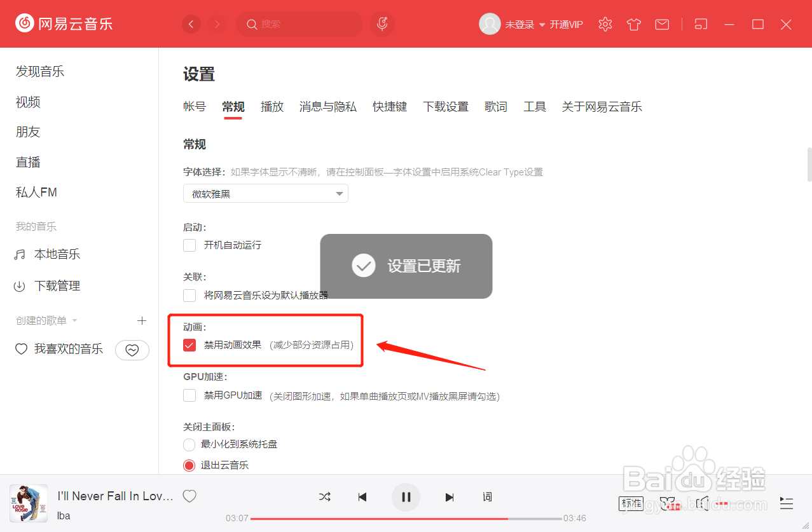The height and width of the screenshot is (532, 812).
Task: Open the 未登录 account dropdown
Action: coord(519,24)
